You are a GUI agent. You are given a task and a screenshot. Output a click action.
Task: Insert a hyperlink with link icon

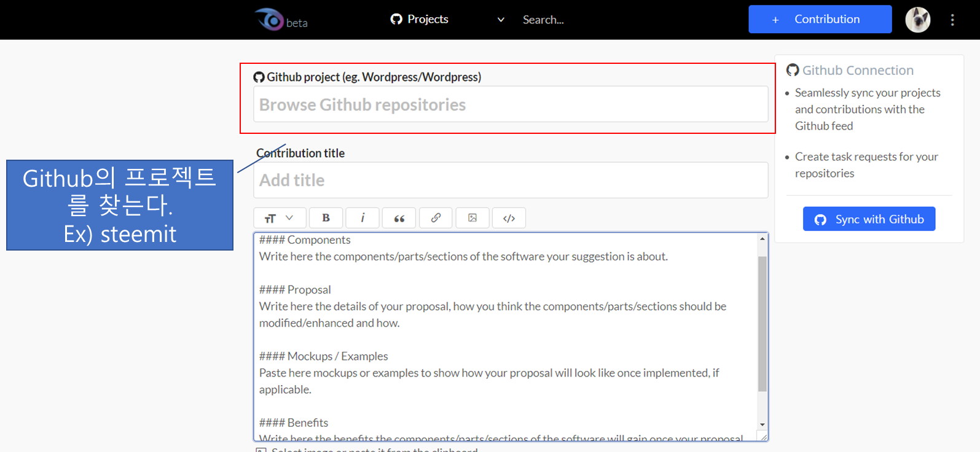(x=436, y=218)
